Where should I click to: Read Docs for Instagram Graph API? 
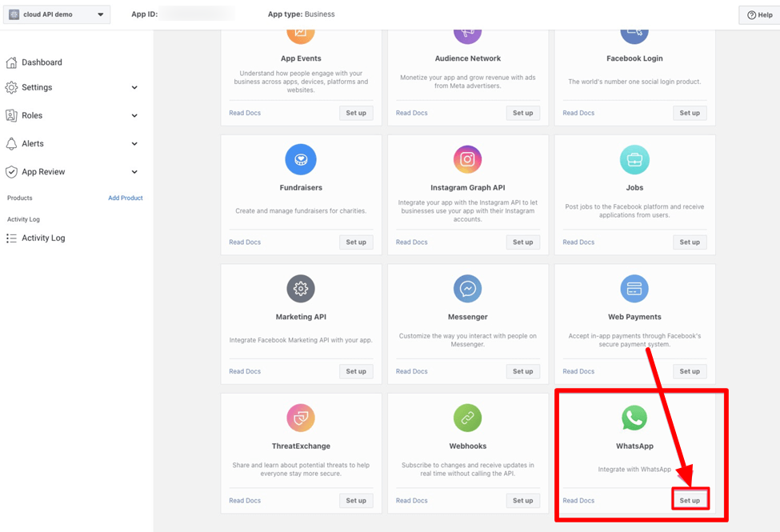411,242
